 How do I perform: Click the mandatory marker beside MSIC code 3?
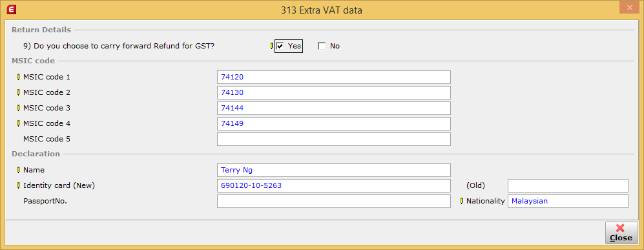18,108
